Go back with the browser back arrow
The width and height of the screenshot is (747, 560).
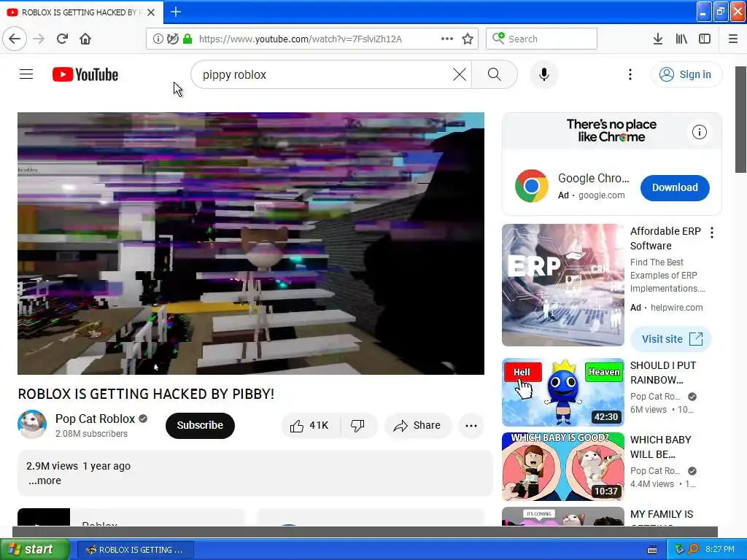tap(15, 39)
